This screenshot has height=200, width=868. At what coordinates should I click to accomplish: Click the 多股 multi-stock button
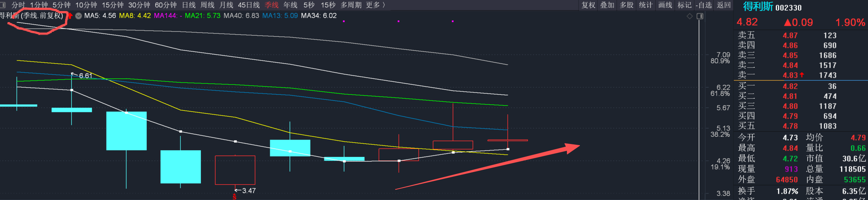tap(627, 5)
